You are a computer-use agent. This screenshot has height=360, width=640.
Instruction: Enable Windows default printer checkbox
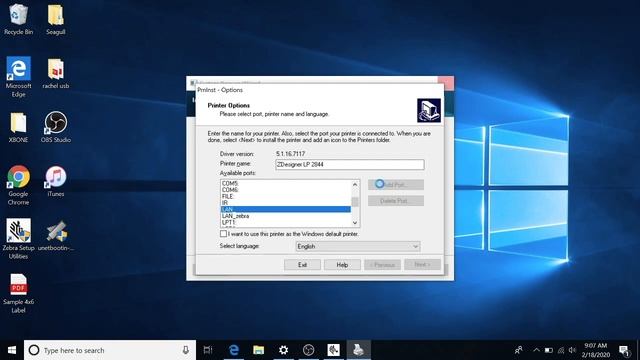tap(223, 234)
